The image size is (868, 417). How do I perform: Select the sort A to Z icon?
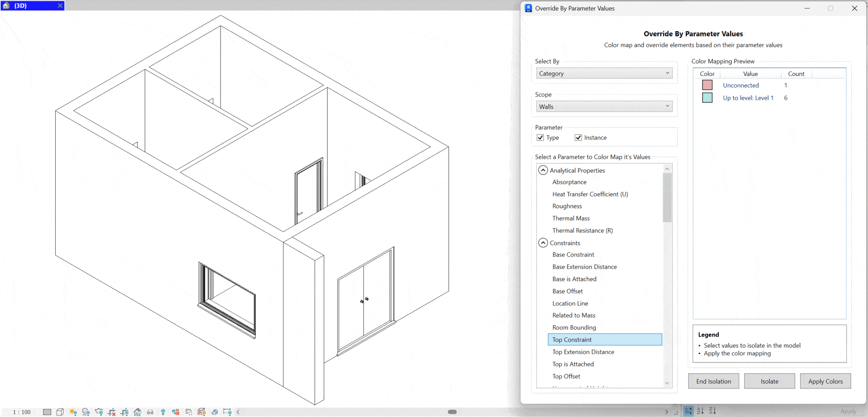[x=700, y=411]
